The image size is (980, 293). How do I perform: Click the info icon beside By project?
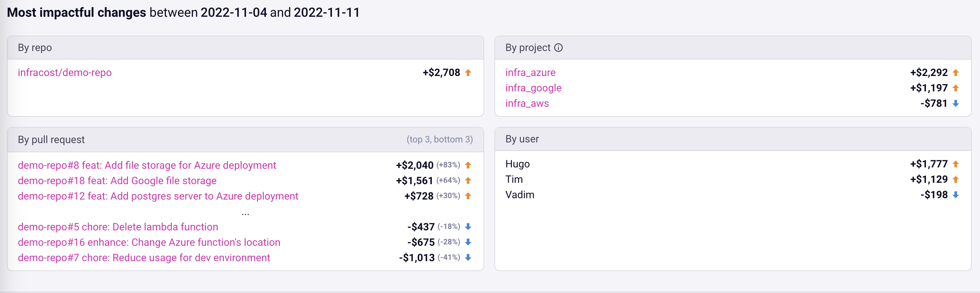coord(558,48)
